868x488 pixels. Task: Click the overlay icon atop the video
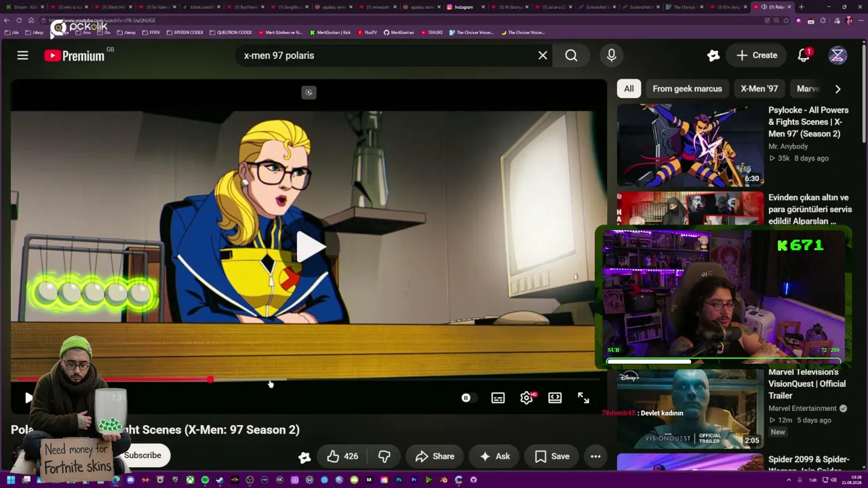pyautogui.click(x=309, y=92)
